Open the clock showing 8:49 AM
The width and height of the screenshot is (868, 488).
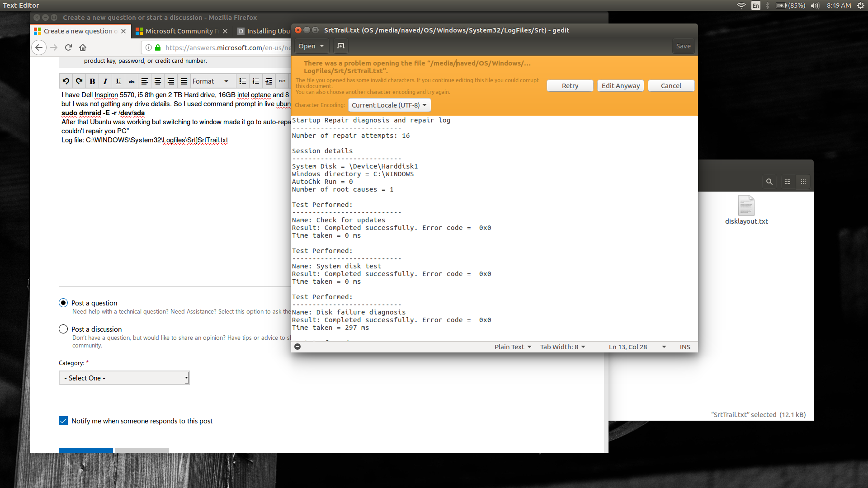(x=839, y=5)
